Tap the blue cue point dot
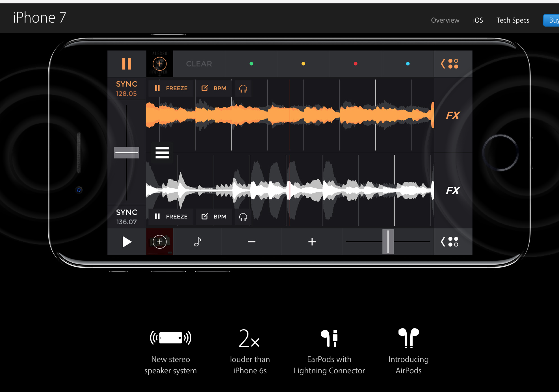The image size is (559, 392). pyautogui.click(x=408, y=64)
